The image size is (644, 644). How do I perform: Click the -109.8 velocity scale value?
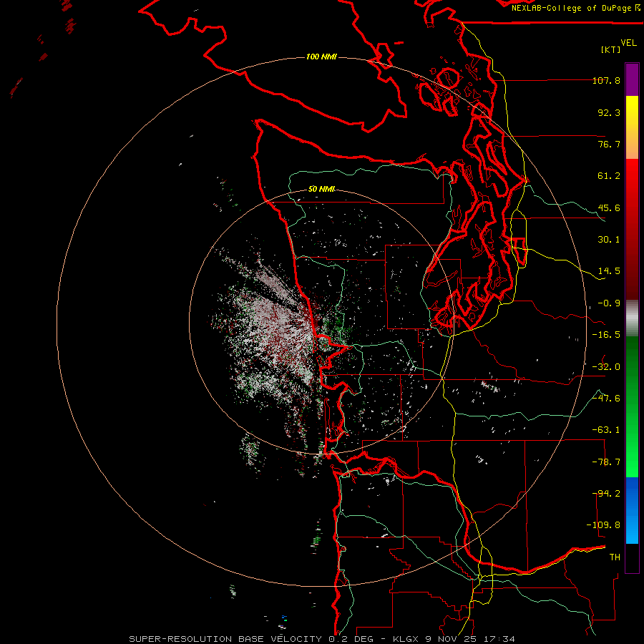(x=603, y=525)
